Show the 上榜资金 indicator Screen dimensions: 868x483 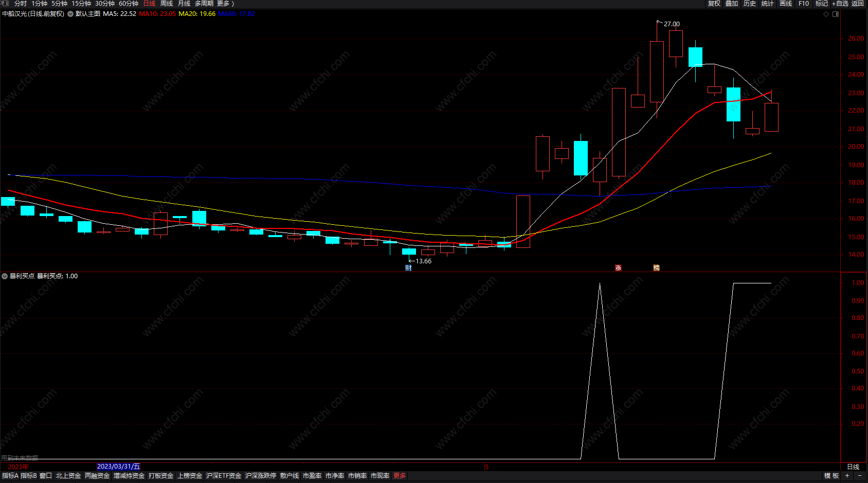(x=190, y=476)
